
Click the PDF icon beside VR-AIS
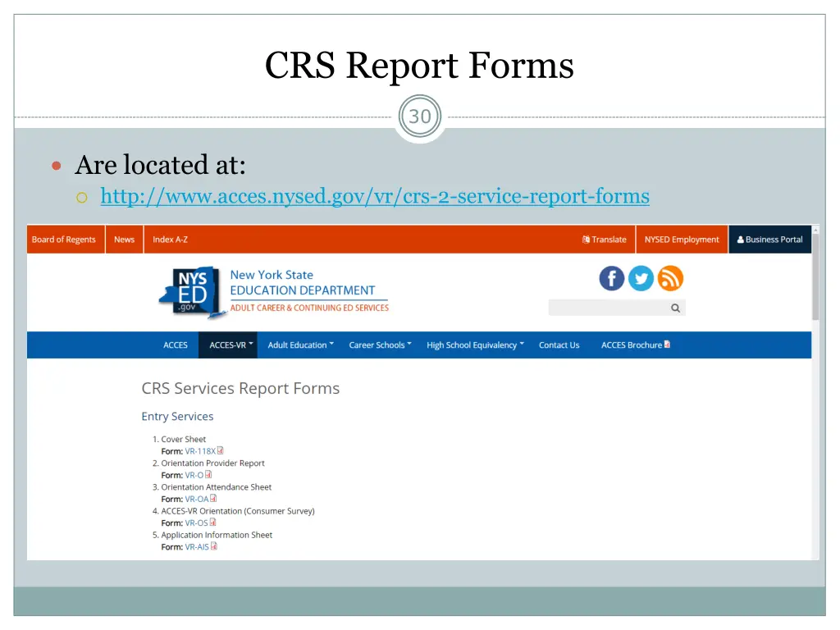214,546
